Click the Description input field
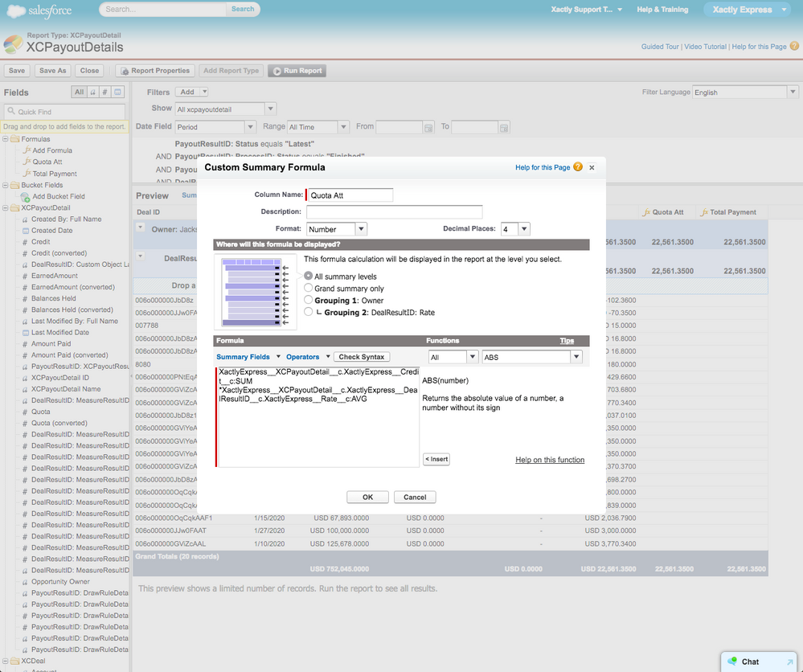803x672 pixels. pos(395,211)
